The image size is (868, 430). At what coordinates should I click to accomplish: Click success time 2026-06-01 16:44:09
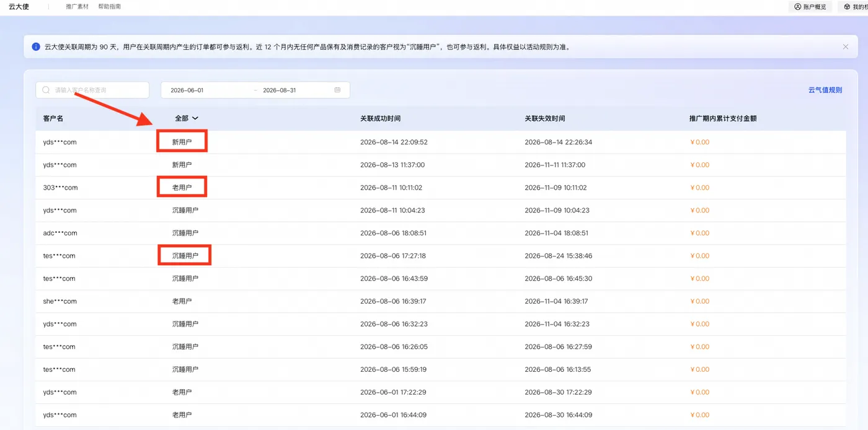pyautogui.click(x=393, y=415)
